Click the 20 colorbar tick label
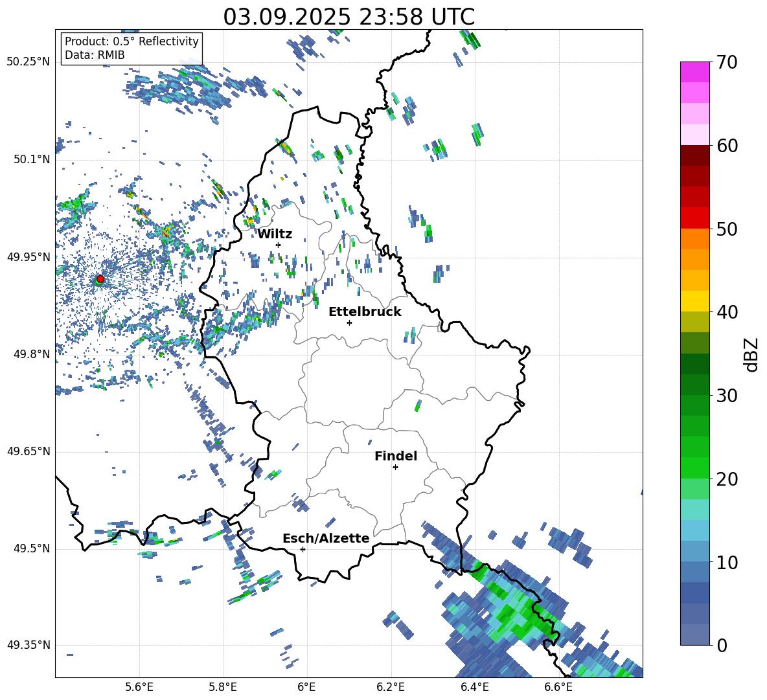The width and height of the screenshot is (767, 700). [727, 479]
